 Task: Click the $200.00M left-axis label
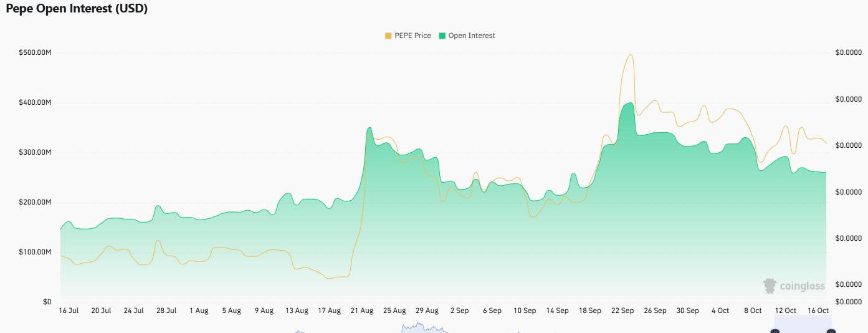[35, 202]
